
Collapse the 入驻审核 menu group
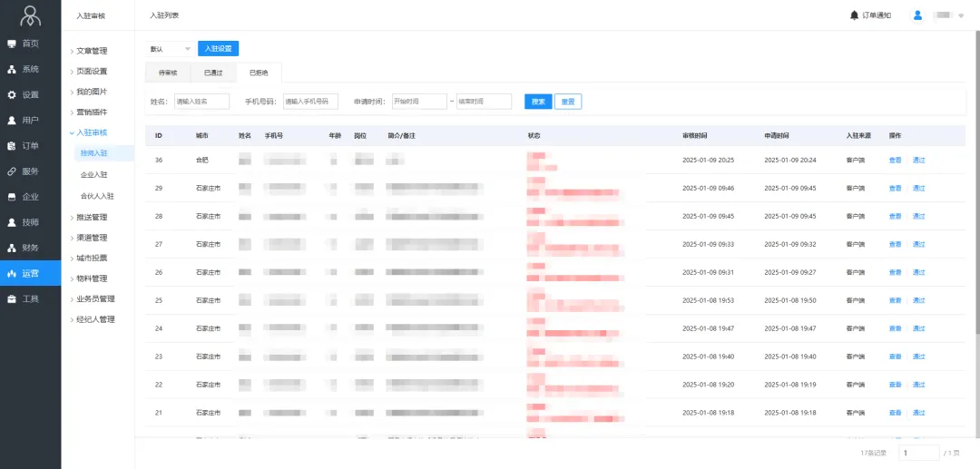[90, 132]
